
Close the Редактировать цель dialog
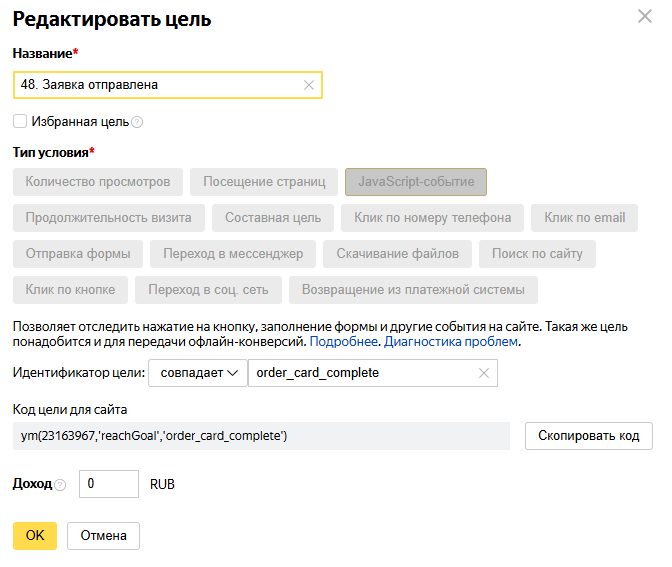[645, 17]
